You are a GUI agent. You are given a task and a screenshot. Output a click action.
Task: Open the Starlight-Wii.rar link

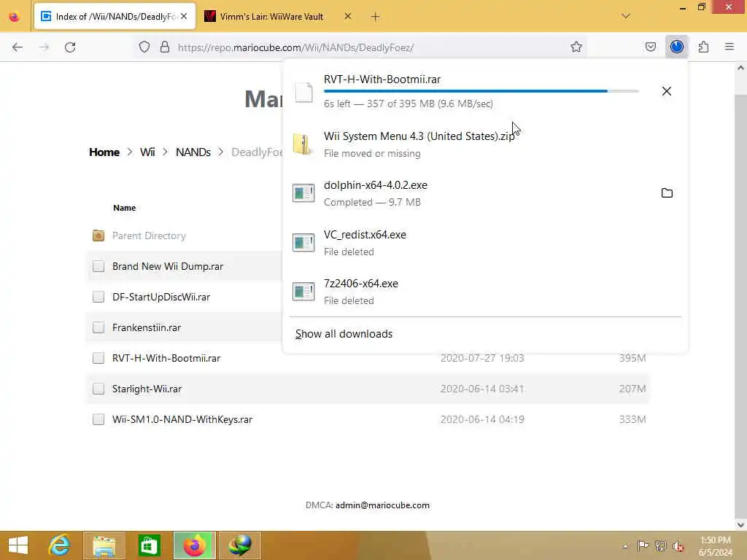pos(147,389)
